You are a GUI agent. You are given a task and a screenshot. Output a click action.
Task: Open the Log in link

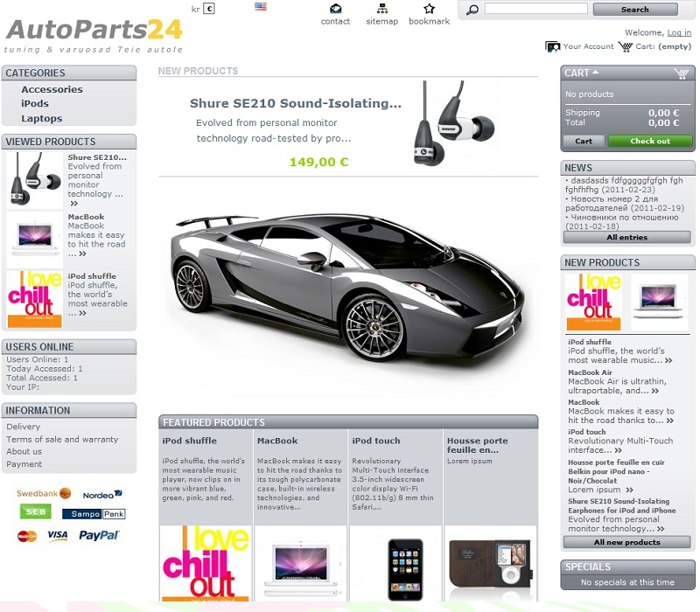(679, 32)
